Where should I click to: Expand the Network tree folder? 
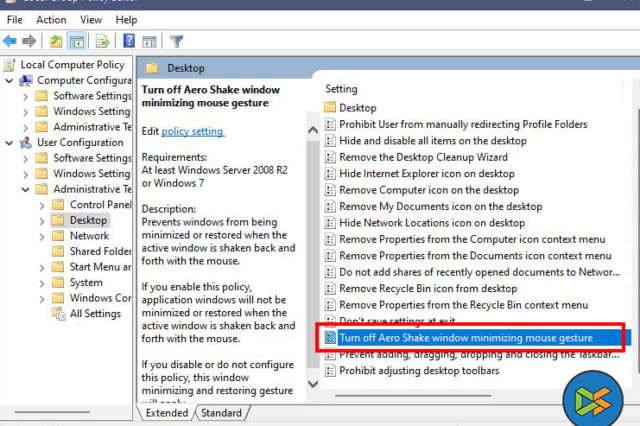pyautogui.click(x=42, y=236)
